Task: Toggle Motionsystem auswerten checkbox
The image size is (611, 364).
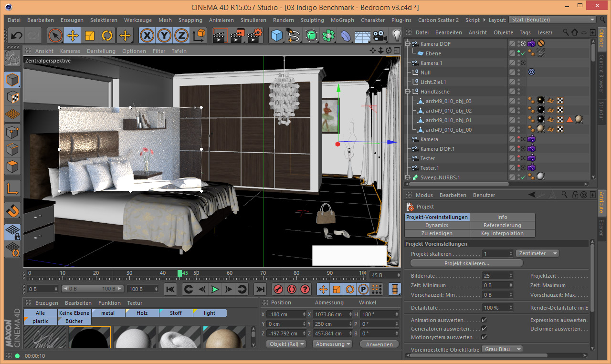Action: [484, 337]
